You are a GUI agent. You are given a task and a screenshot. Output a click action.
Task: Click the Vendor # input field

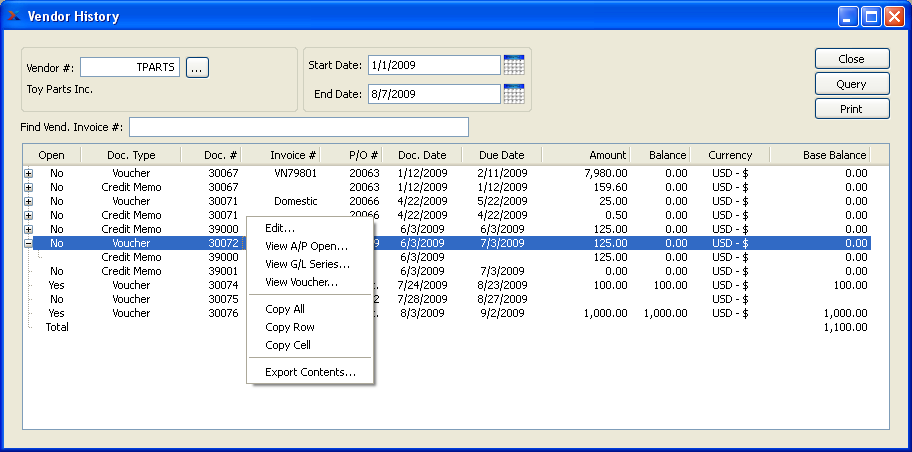(x=130, y=67)
